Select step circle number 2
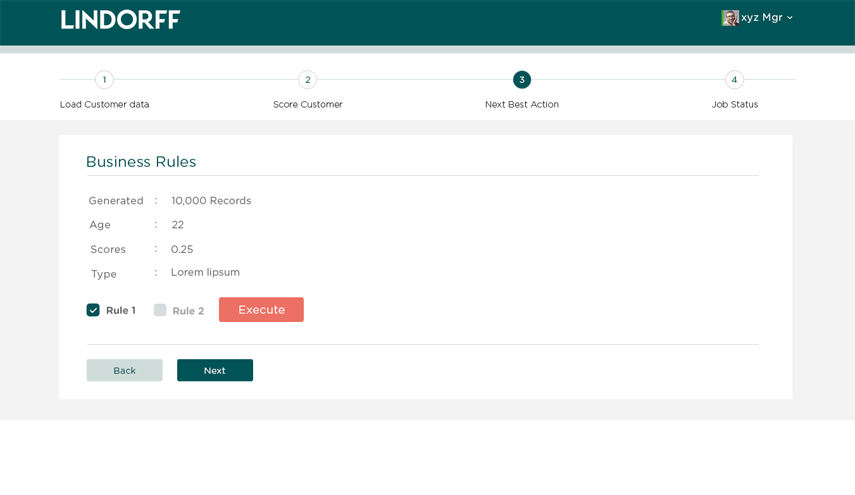855x495 pixels. coord(307,80)
